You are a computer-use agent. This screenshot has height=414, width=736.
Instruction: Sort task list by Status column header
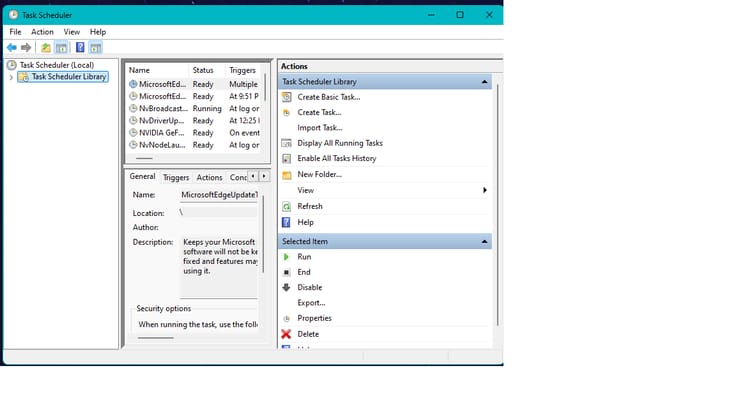click(x=204, y=70)
